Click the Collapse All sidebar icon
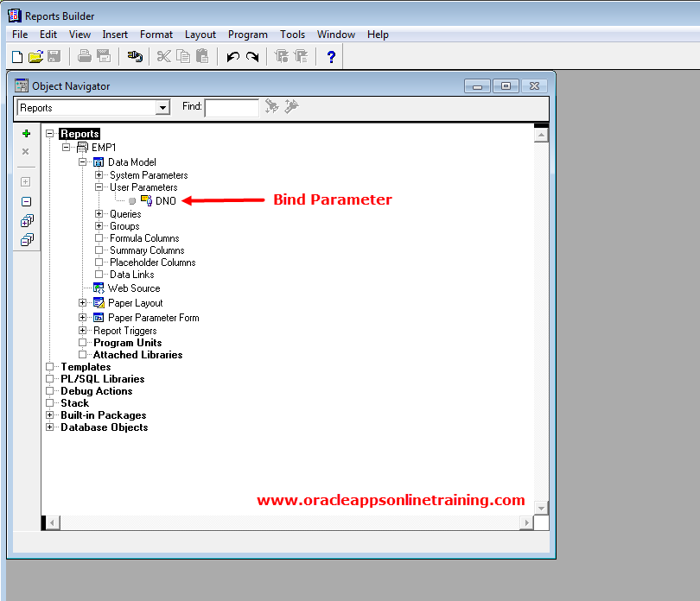The width and height of the screenshot is (700, 601). (27, 239)
